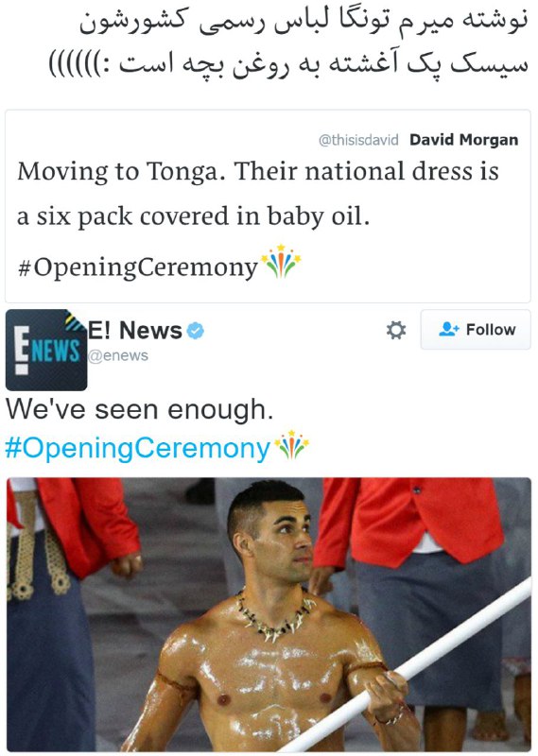
Task: Click the David Morgan author name
Action: tap(463, 140)
